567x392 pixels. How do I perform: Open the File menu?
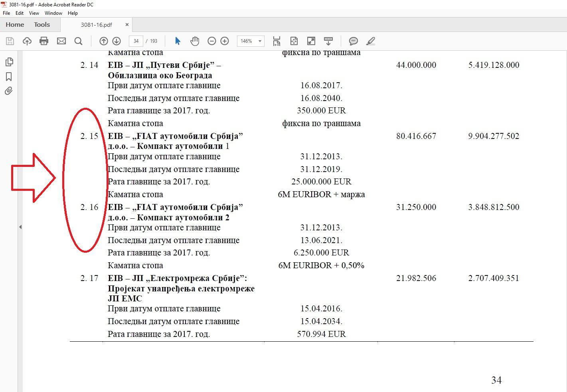pos(6,13)
